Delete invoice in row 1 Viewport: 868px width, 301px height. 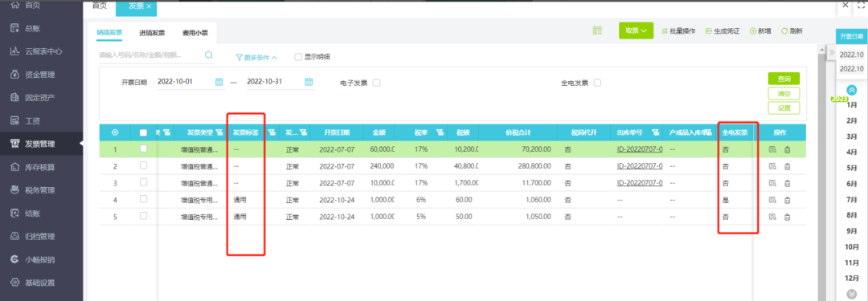pos(787,149)
